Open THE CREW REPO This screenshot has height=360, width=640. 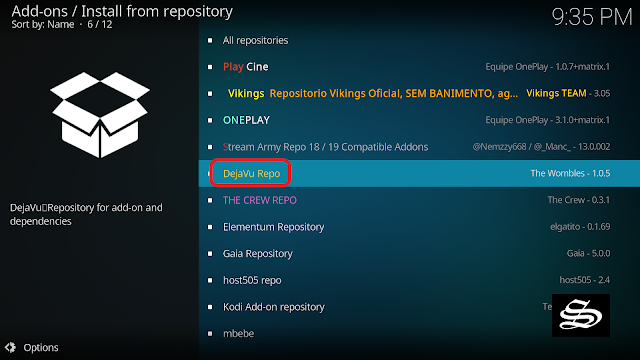(x=419, y=200)
